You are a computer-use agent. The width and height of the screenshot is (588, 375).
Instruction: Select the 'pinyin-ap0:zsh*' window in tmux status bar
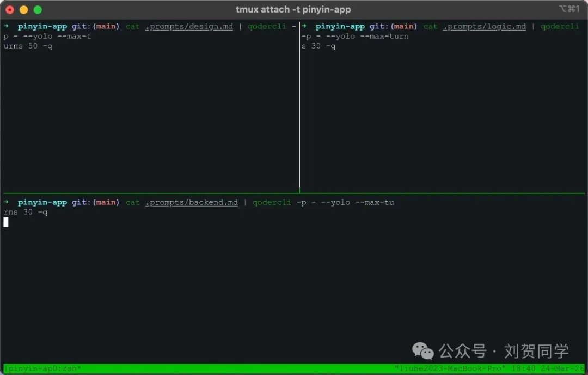click(x=42, y=369)
